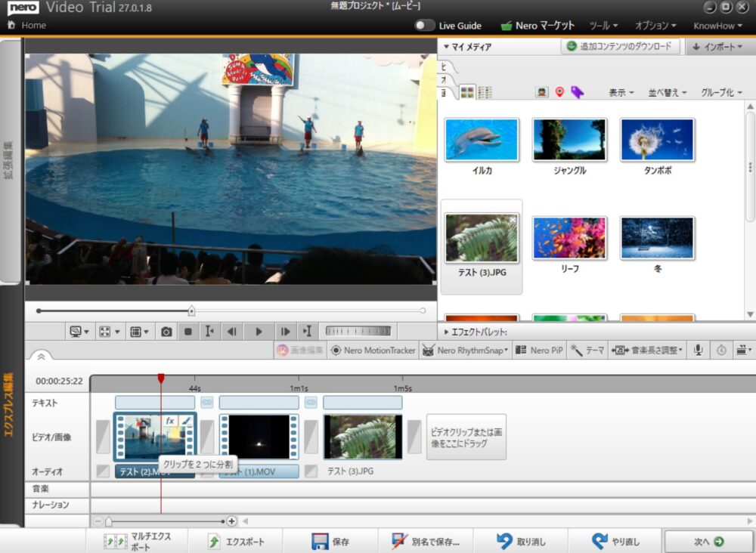Select the 冬 media thumbnail
The width and height of the screenshot is (756, 553).
pos(658,238)
